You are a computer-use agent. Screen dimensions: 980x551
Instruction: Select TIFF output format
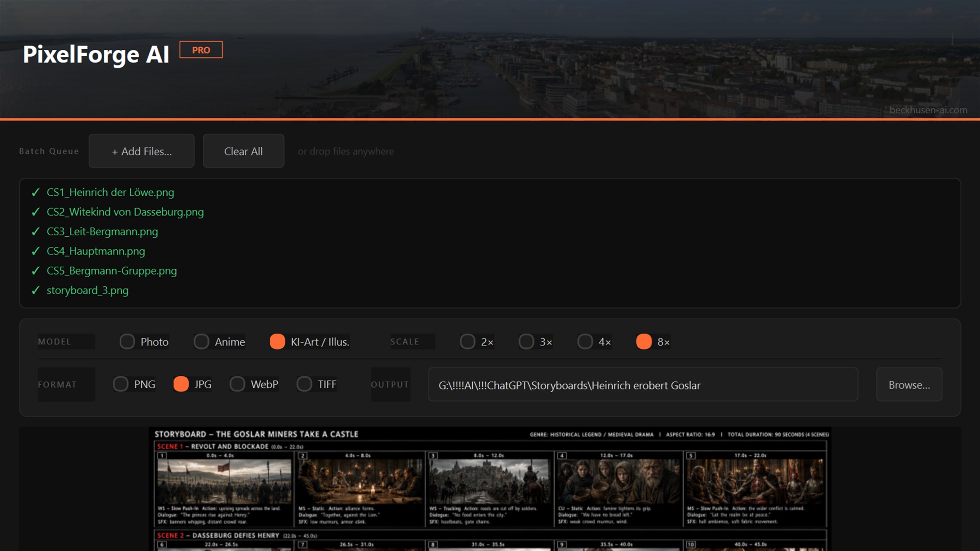[304, 384]
